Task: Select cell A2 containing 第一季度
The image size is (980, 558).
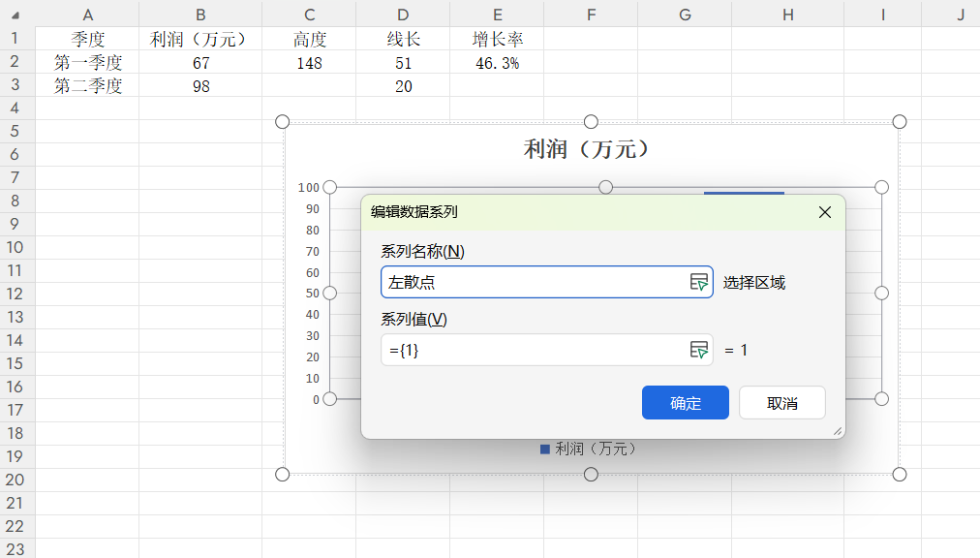Action: (87, 61)
